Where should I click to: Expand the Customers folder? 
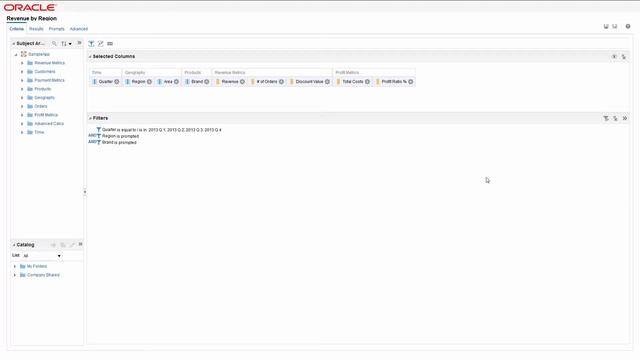coord(22,72)
